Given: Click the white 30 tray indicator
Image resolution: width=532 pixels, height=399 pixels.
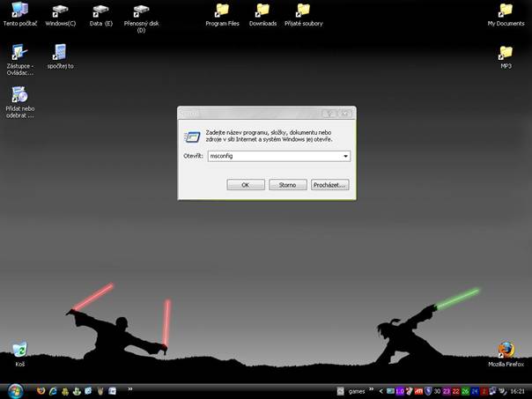Looking at the screenshot, I should coord(437,391).
